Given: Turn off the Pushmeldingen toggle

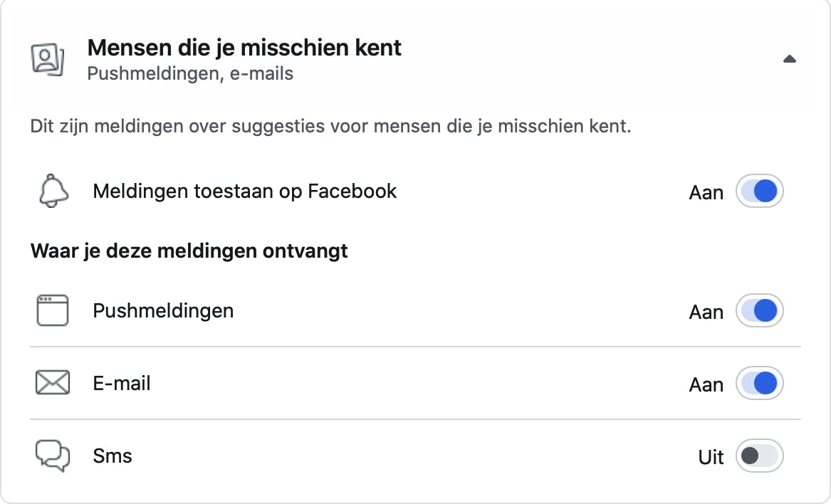Looking at the screenshot, I should click(x=759, y=310).
